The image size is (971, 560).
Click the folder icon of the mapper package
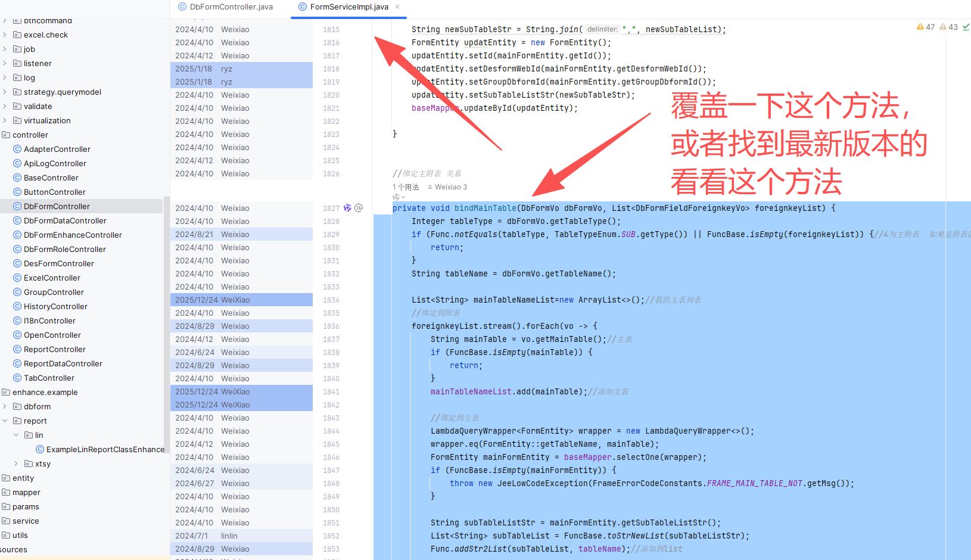6,492
